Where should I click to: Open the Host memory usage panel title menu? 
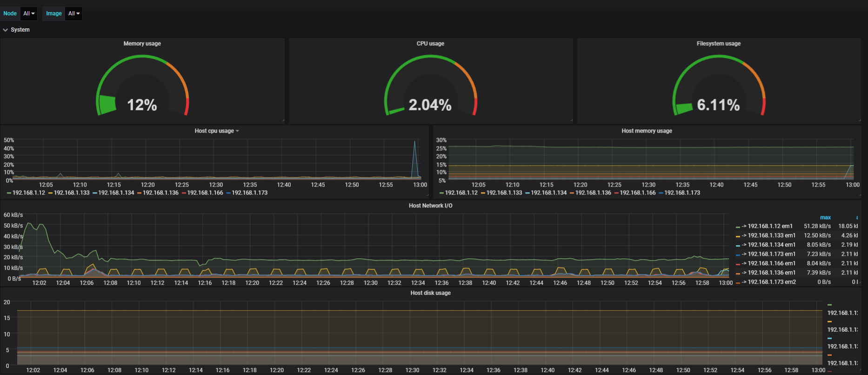pyautogui.click(x=647, y=131)
